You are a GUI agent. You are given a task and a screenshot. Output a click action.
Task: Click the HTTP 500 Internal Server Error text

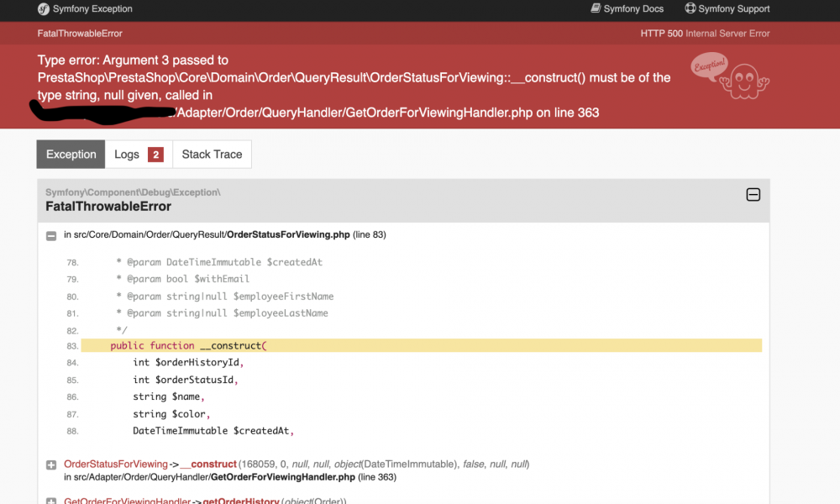[705, 34]
